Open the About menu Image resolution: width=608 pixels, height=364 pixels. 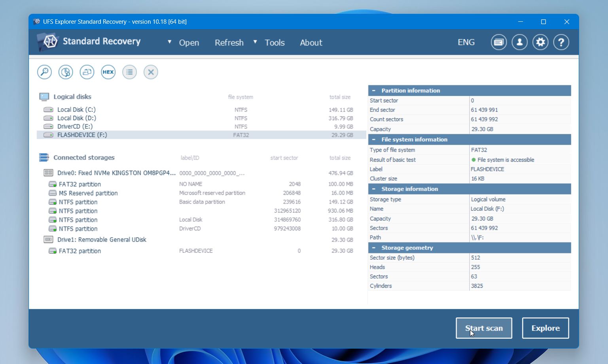tap(311, 43)
